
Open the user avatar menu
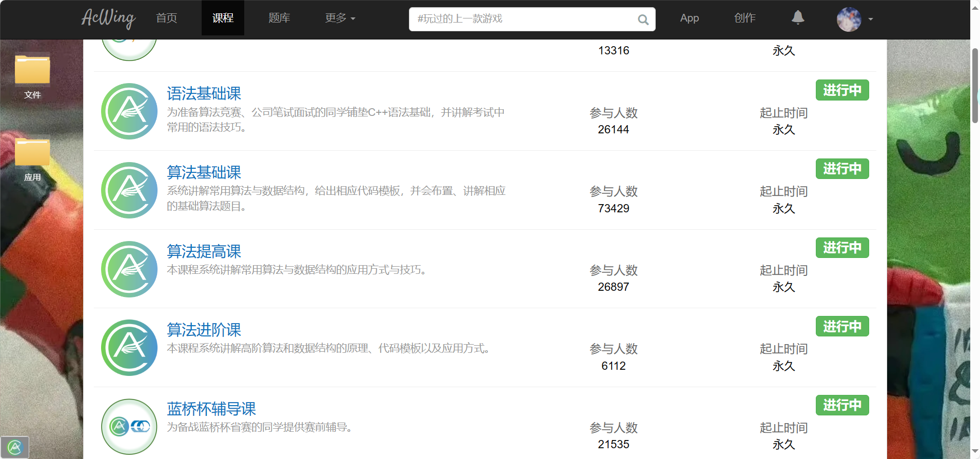[x=849, y=19]
